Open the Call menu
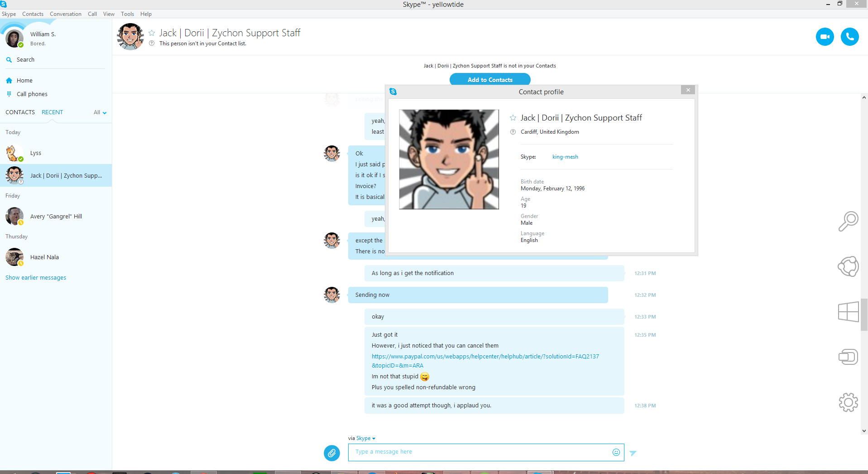This screenshot has width=868, height=474. (92, 14)
